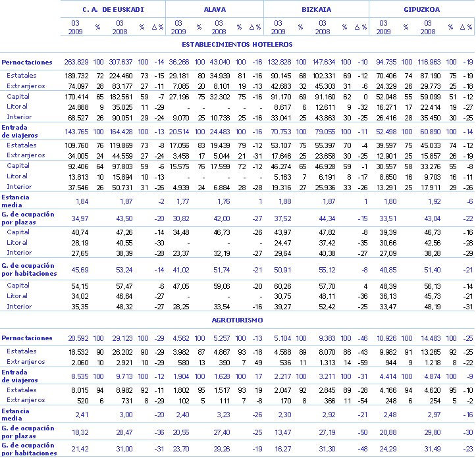Select the Extranjeros value 74.097

tap(78, 86)
